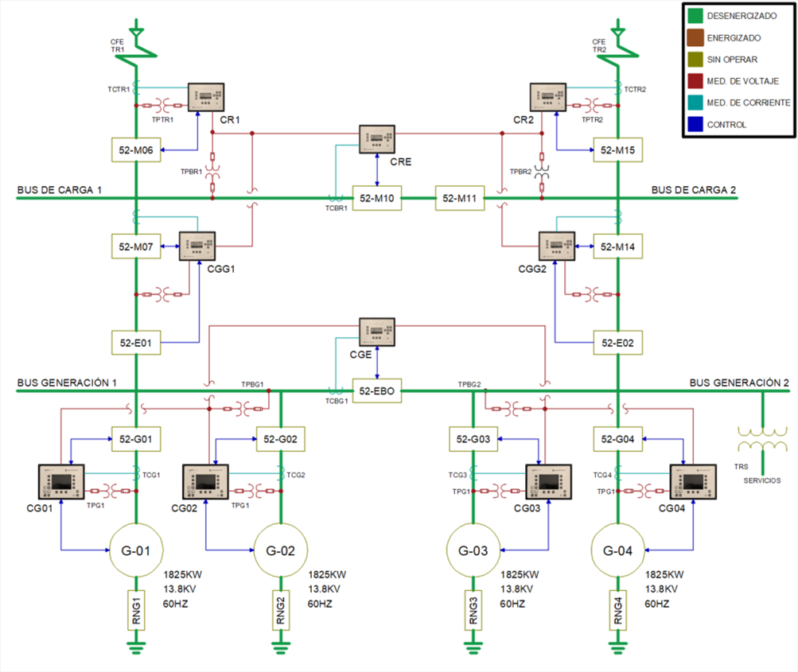Click the blue CONTROL legend swatch

tap(695, 124)
